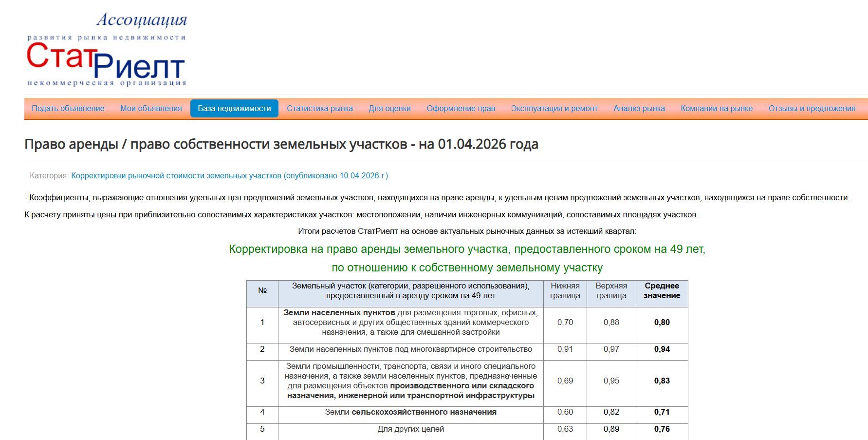Viewport: 868px width, 440px height.
Task: Click the Нижняя граница column header
Action: click(565, 291)
